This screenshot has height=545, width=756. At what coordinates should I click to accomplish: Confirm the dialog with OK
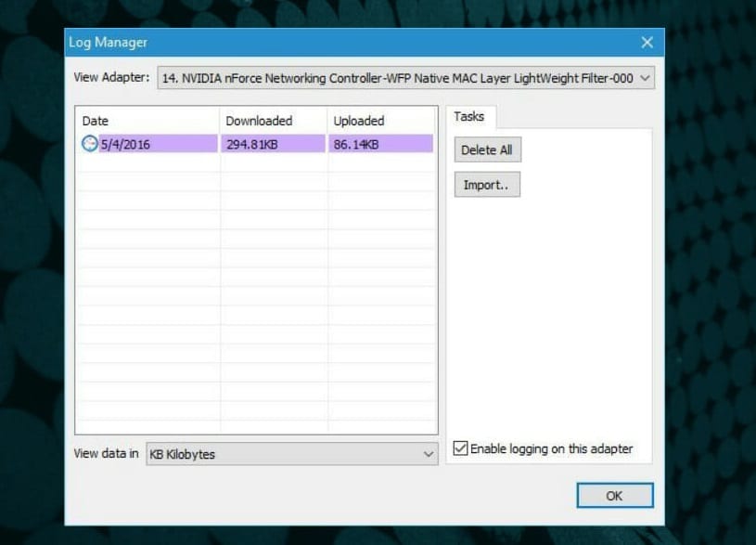614,496
